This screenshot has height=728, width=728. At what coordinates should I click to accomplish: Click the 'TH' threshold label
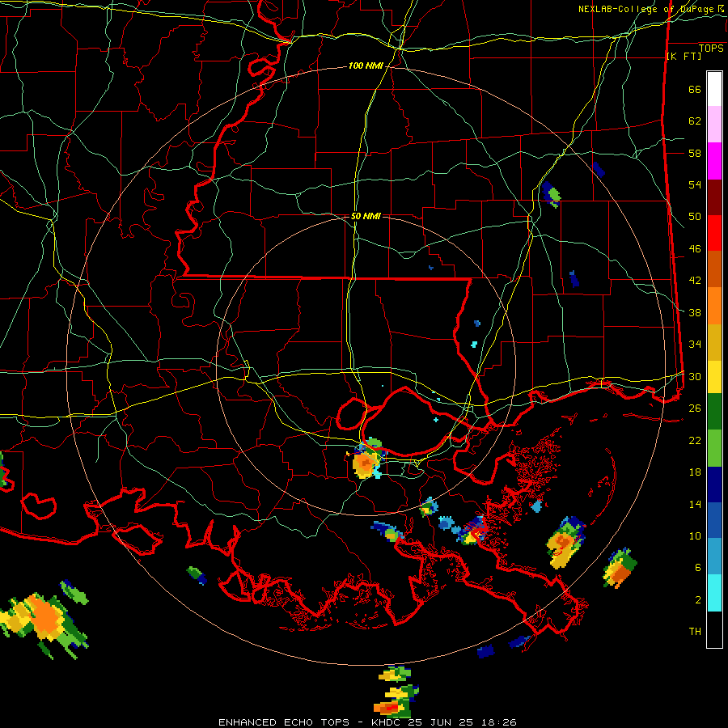click(x=695, y=632)
